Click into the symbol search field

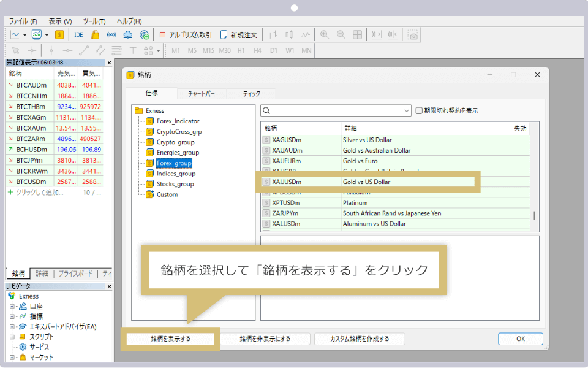[x=336, y=111]
